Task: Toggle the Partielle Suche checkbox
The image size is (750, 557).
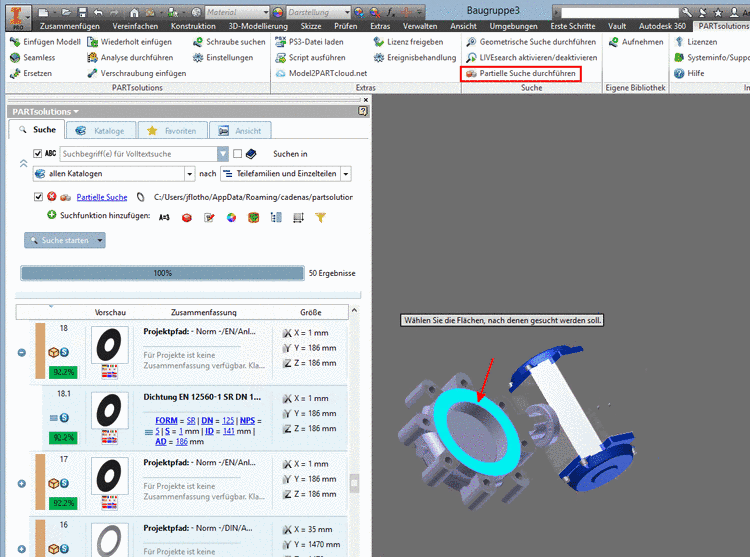Action: click(38, 197)
